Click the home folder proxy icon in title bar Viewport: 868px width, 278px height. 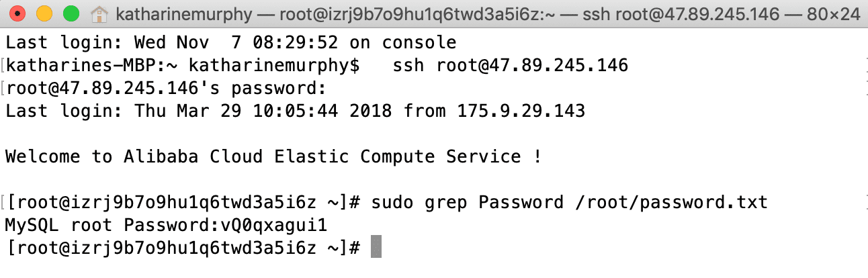pyautogui.click(x=99, y=13)
